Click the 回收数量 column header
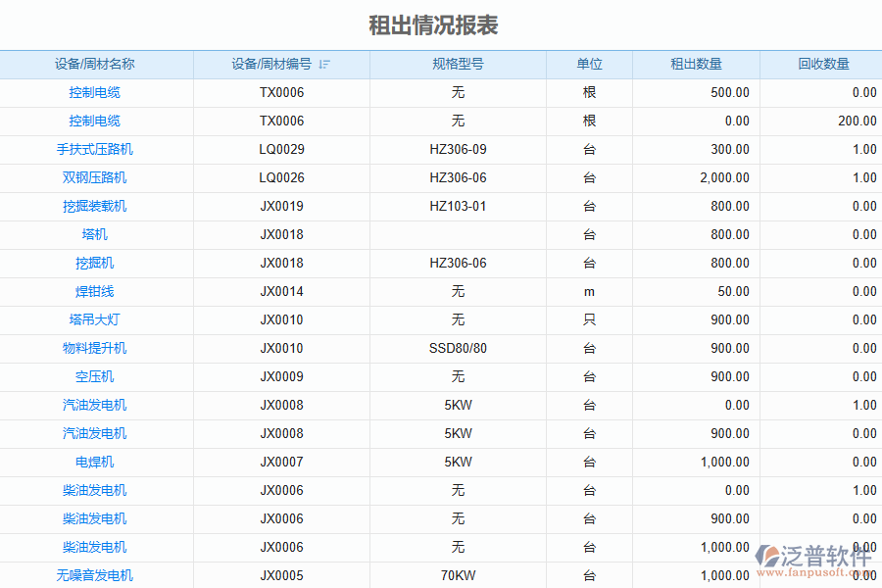The width and height of the screenshot is (882, 588). click(x=823, y=65)
